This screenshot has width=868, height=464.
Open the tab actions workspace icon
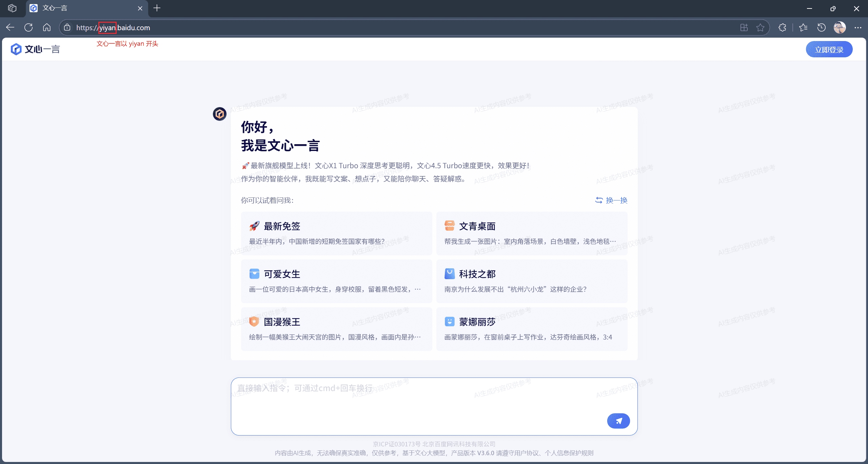12,8
